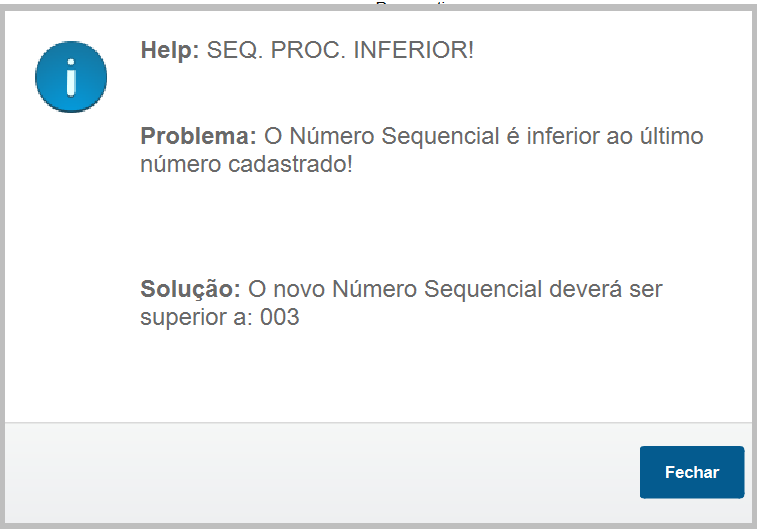Click the word 'último' in the problem text
This screenshot has height=529, width=757.
tap(671, 137)
